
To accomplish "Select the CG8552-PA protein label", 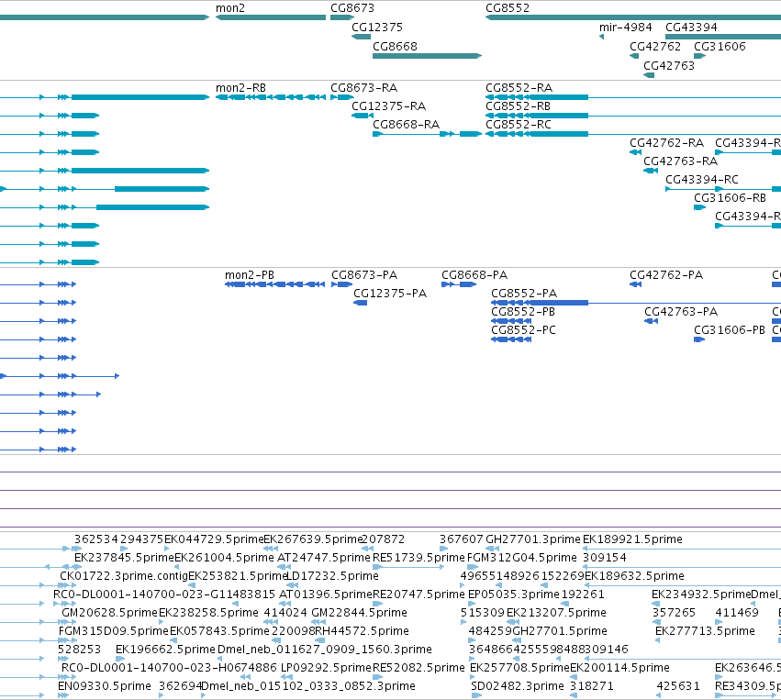I will point(524,294).
